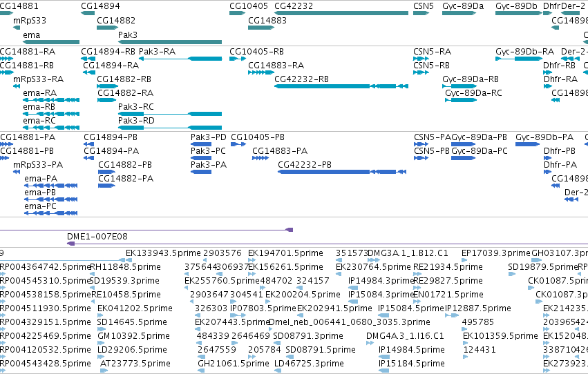588x374 pixels.
Task: Select the 'EK101359.5prime' EST label
Action: click(500, 336)
